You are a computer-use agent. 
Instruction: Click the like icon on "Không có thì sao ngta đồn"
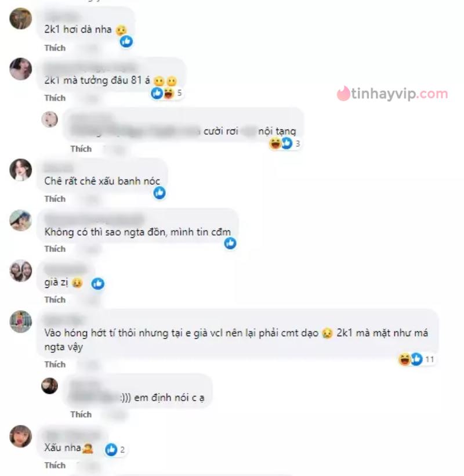pos(230,243)
